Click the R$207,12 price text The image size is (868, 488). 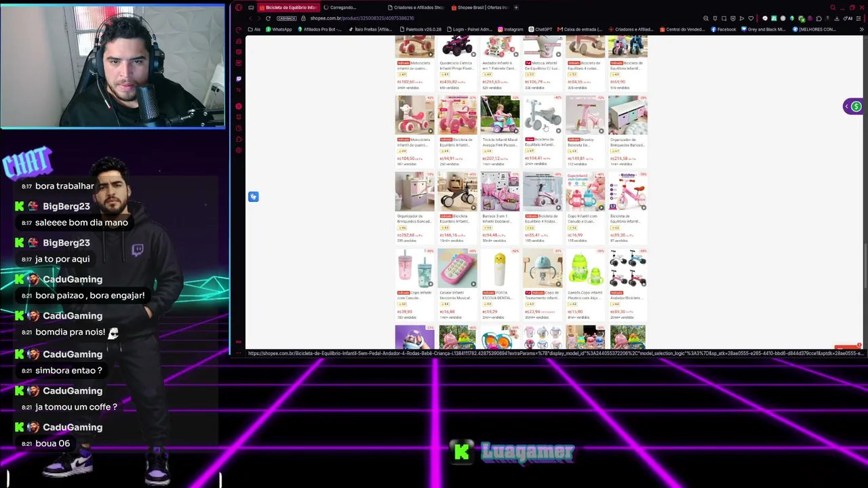491,159
